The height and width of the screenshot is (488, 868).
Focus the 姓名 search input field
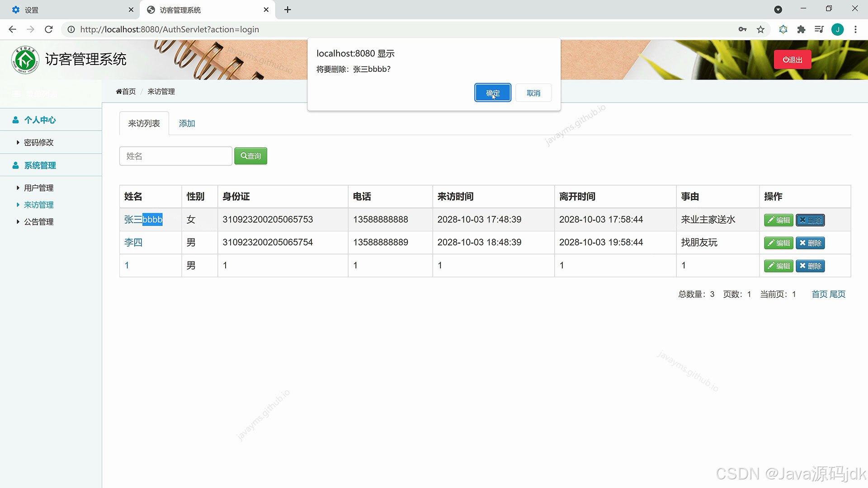176,156
